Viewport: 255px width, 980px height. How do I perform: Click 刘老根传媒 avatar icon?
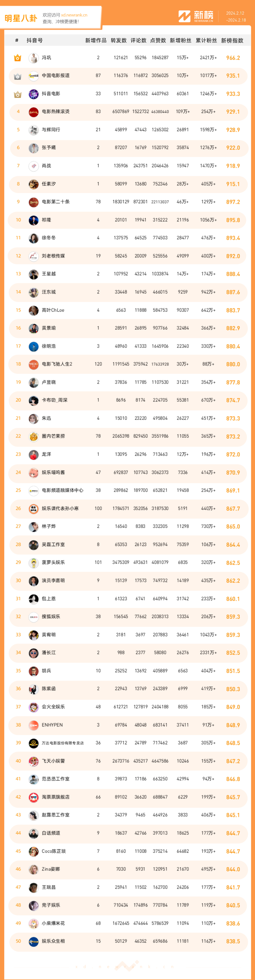point(34,256)
